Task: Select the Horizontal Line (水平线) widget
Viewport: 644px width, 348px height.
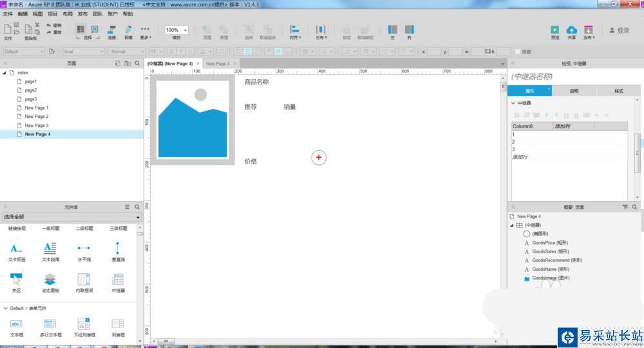Action: [84, 252]
